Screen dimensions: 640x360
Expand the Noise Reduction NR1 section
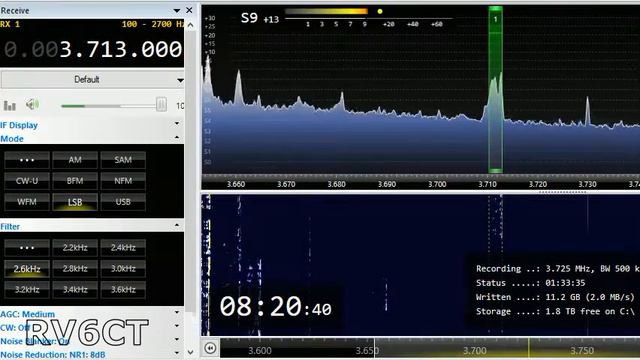(x=177, y=353)
